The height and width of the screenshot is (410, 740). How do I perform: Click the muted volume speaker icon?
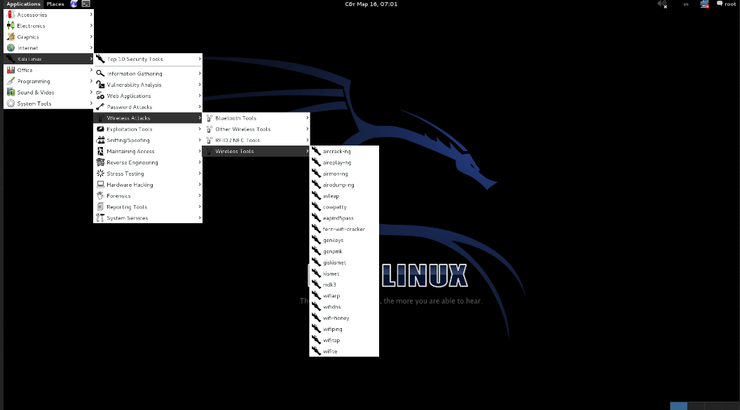pos(662,5)
